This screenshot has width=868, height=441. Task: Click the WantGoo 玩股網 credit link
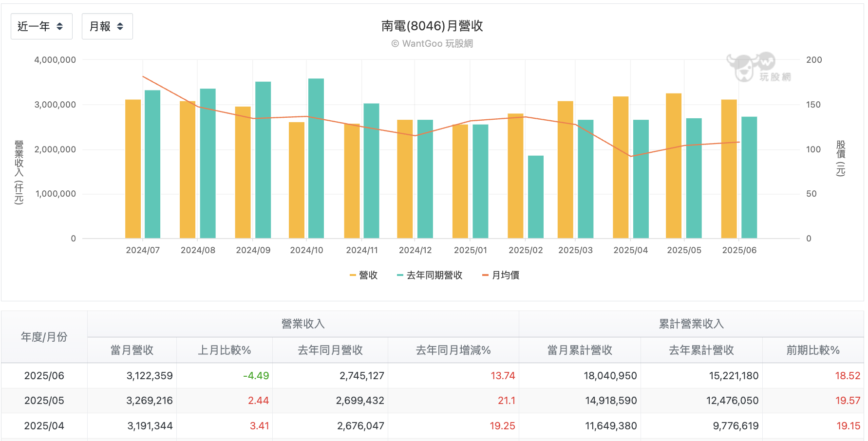(x=432, y=44)
